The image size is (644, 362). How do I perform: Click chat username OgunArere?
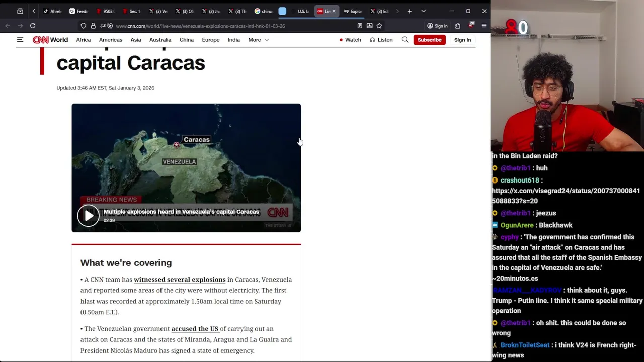click(x=517, y=225)
